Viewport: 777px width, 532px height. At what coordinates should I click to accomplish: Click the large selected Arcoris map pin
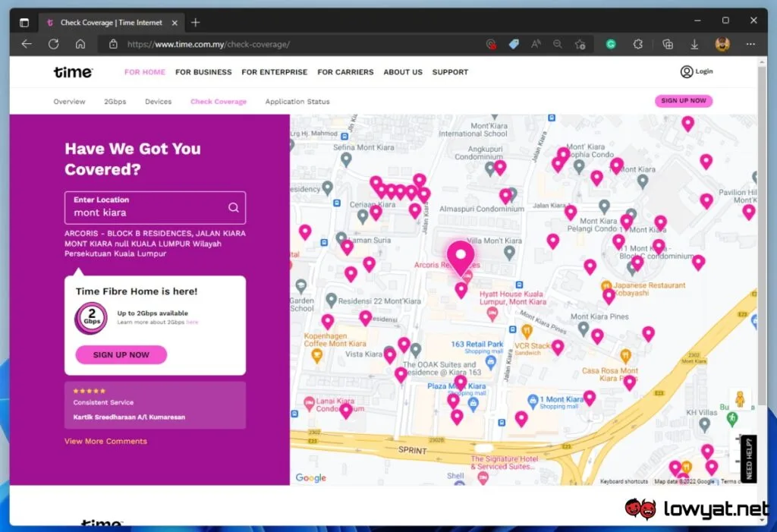pyautogui.click(x=461, y=258)
